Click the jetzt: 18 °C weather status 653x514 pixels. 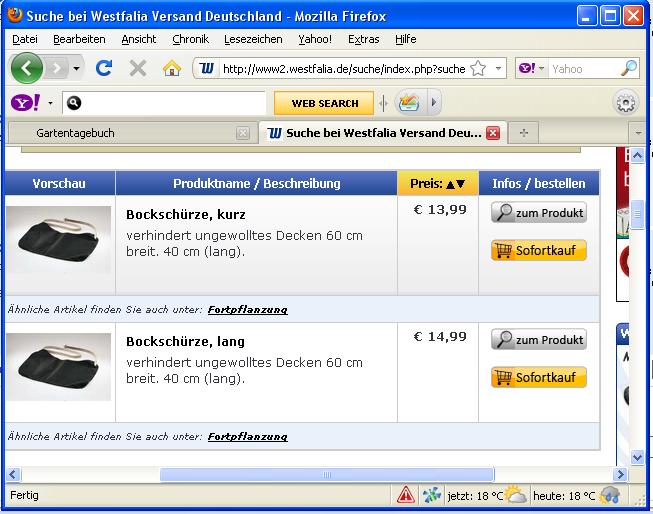pos(486,496)
